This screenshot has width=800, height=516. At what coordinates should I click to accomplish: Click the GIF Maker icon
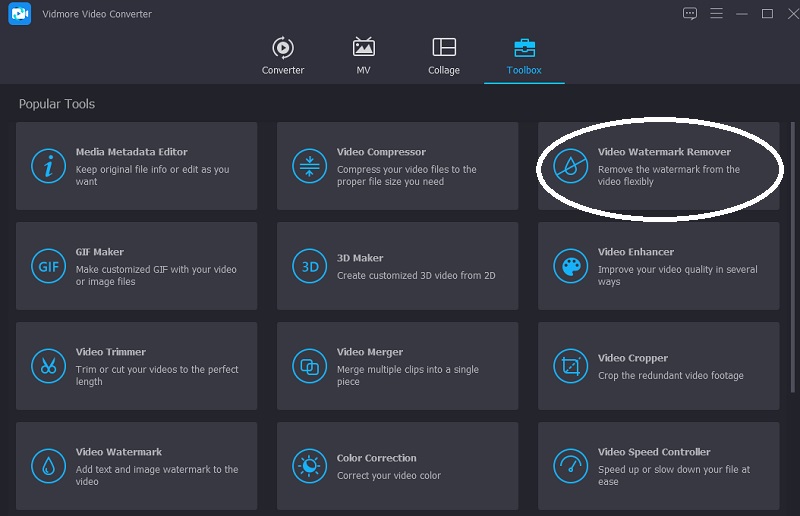48,266
